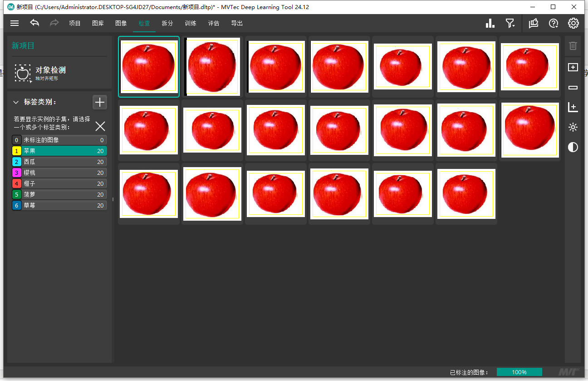The image size is (588, 381).
Task: Open the statistics bar chart icon
Action: tap(490, 23)
